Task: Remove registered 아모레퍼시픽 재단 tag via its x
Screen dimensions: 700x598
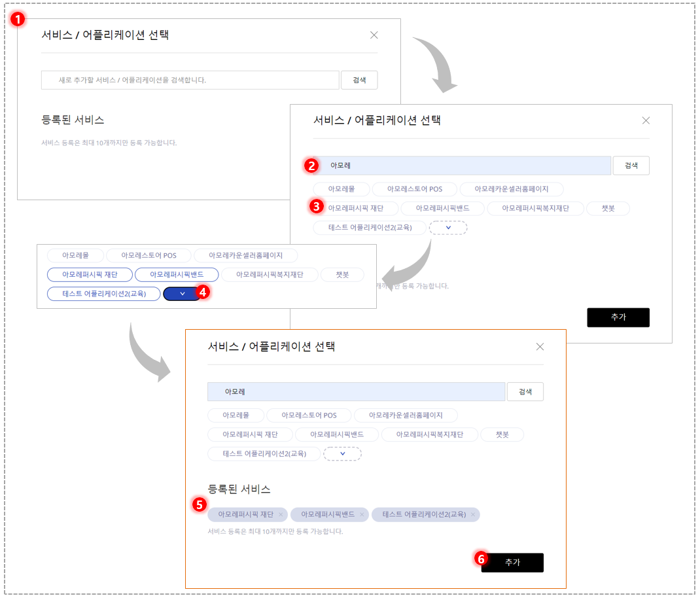Action: pos(281,515)
